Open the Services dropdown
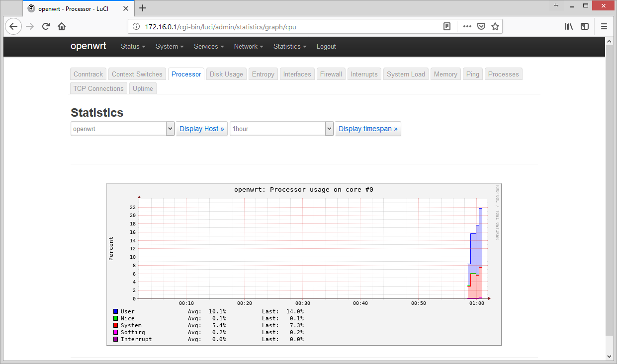This screenshot has height=364, width=617. [209, 46]
